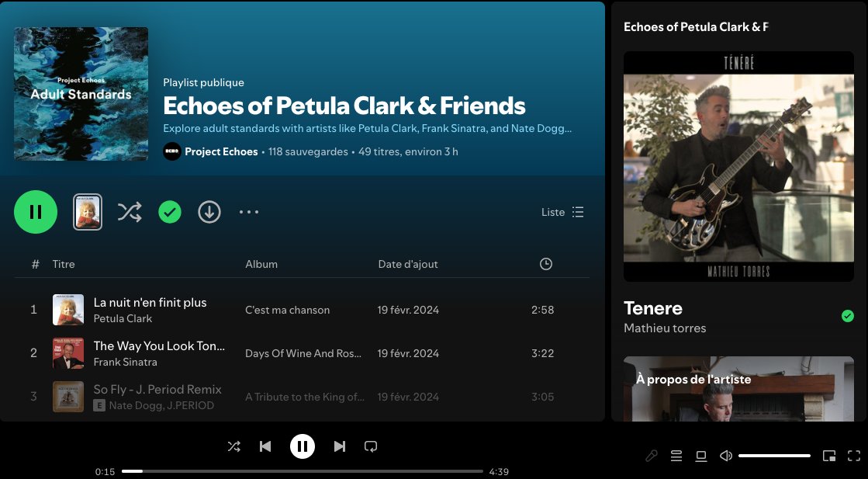Enter full screen mode icon
This screenshot has height=479, width=868.
click(853, 456)
